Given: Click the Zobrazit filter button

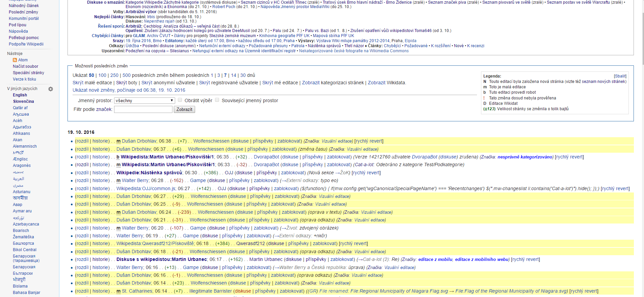Looking at the screenshot, I should [184, 110].
